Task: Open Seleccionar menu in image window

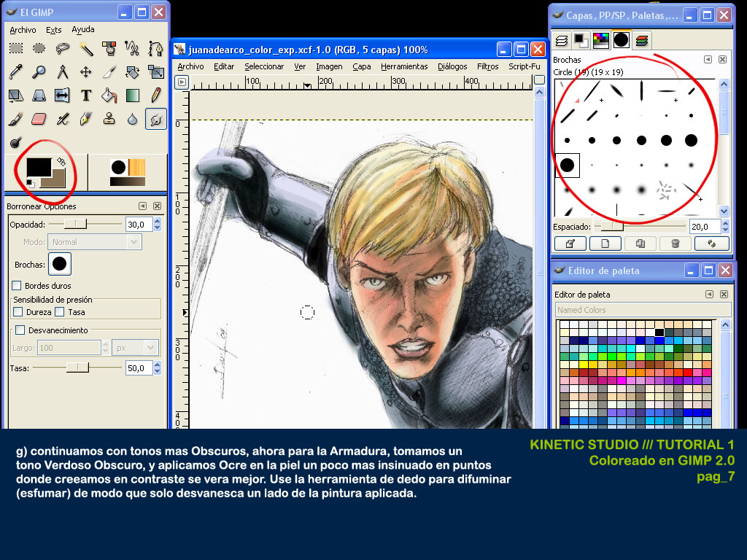Action: 264,66
